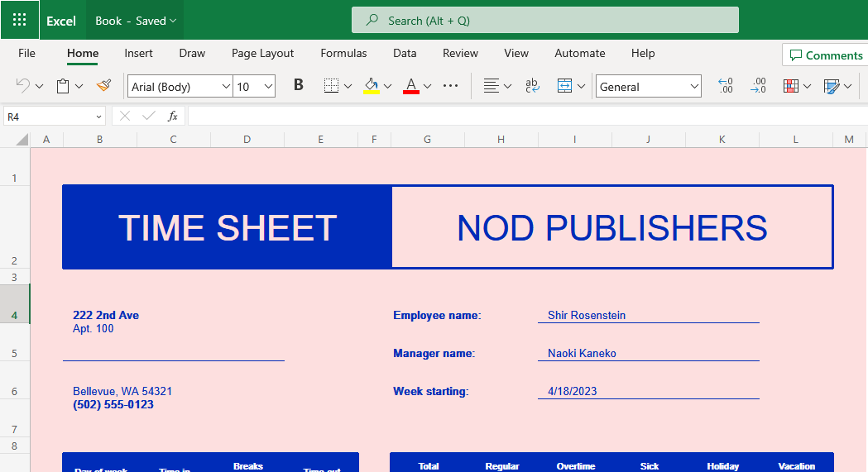Viewport: 868px width, 472px height.
Task: Open the Book - Saved title menu
Action: point(136,21)
